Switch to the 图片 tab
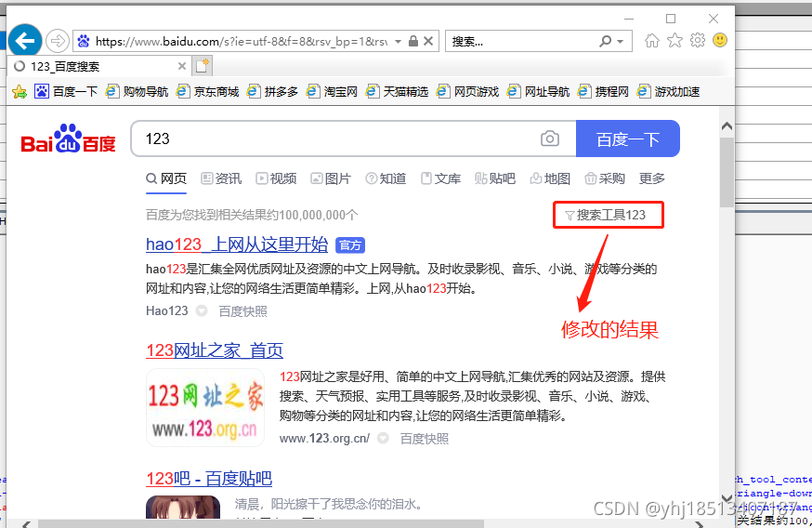 point(332,178)
